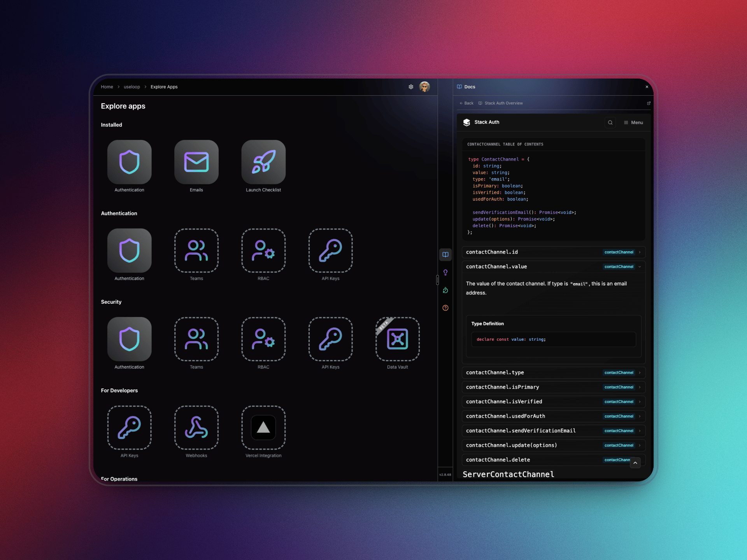The image size is (747, 560).
Task: Click the lightbulb icon in sidebar
Action: coord(445,272)
